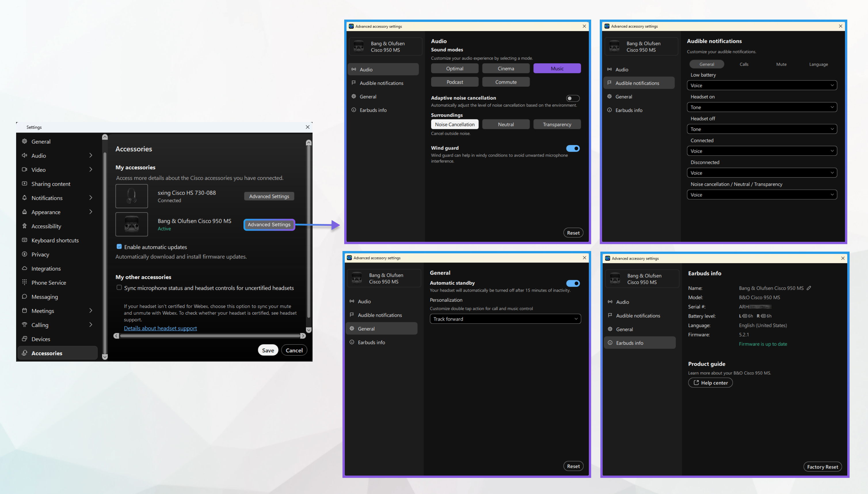868x494 pixels.
Task: Select Transparency surroundings option
Action: 557,124
